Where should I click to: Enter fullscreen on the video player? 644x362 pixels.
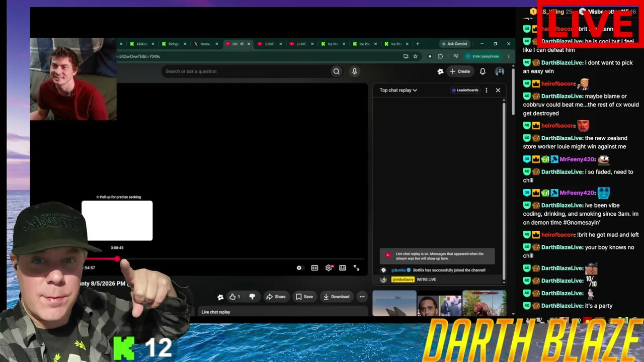356,268
